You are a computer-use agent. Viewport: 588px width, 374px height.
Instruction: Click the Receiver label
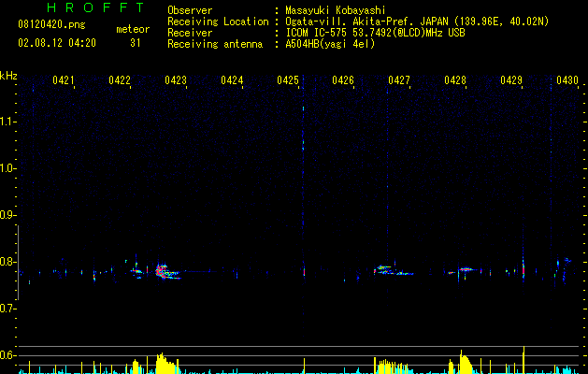[190, 33]
